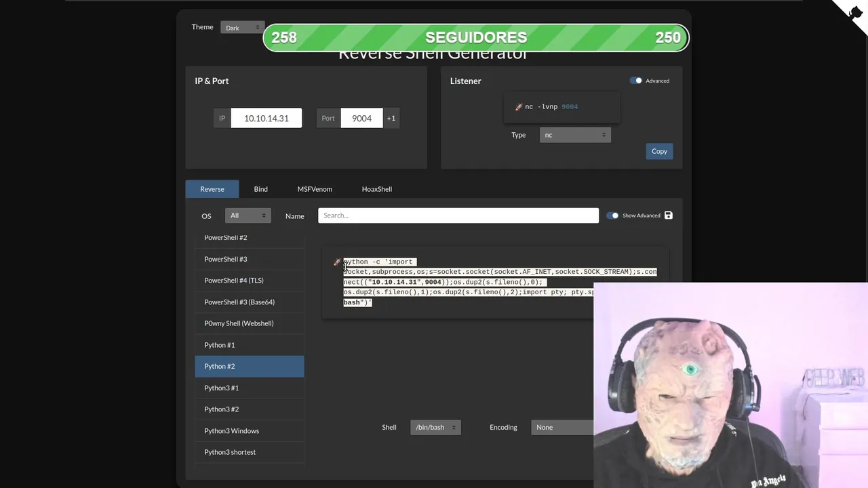Switch to the MSFVenom tab
The width and height of the screenshot is (868, 488).
(315, 189)
